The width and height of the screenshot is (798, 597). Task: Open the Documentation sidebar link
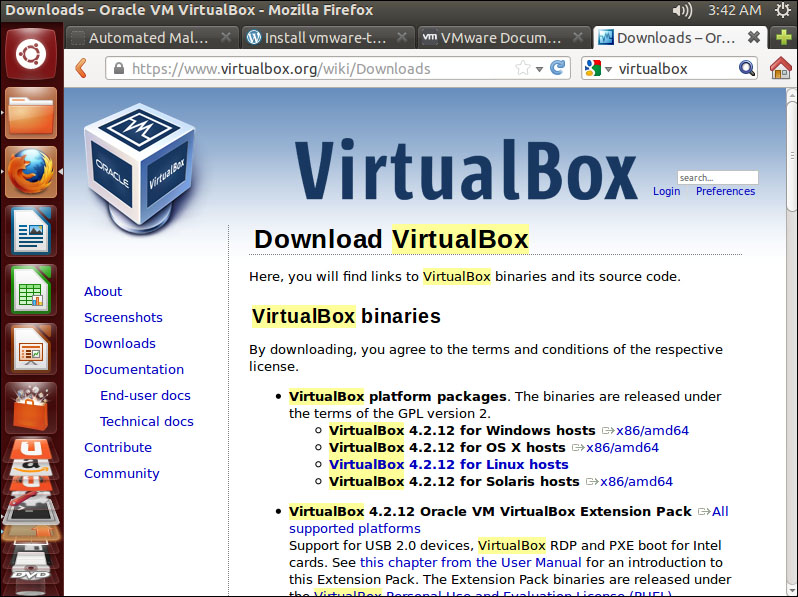point(134,369)
